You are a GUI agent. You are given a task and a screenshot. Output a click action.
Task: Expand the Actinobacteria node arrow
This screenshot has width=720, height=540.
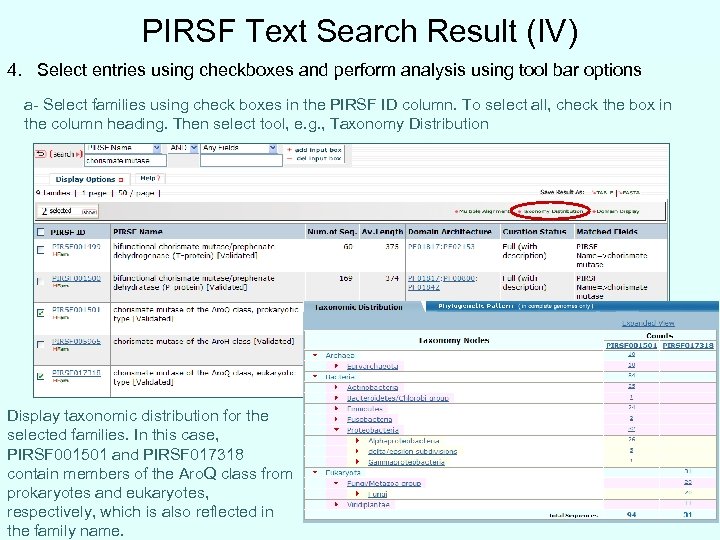coord(337,388)
